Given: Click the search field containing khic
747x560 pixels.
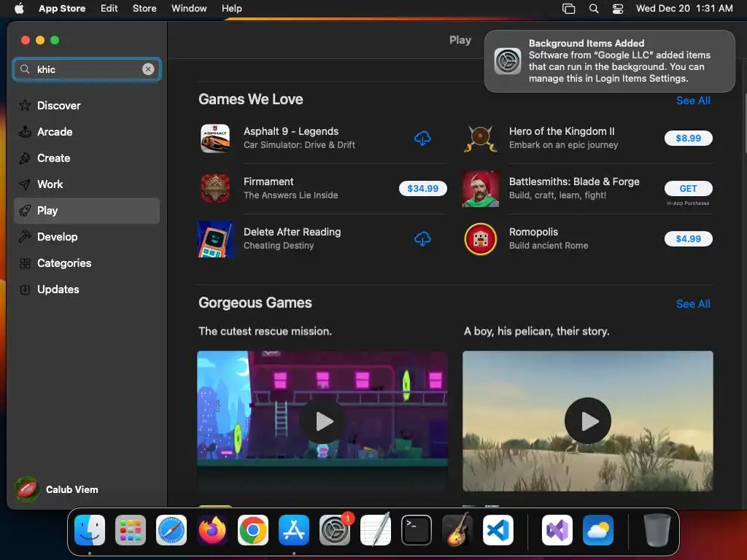Looking at the screenshot, I should 87,69.
